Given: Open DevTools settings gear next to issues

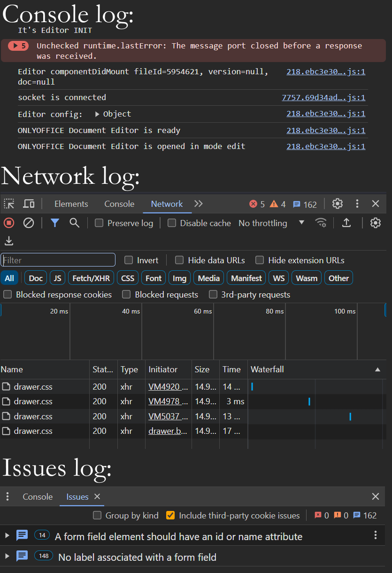Looking at the screenshot, I should 338,204.
